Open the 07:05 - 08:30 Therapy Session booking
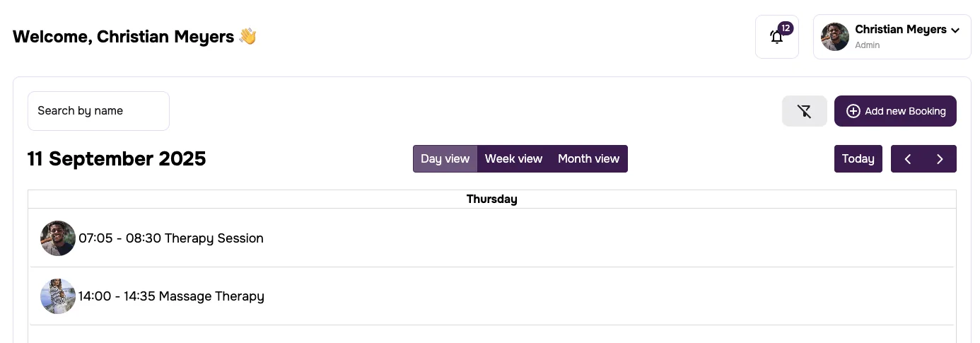Image resolution: width=980 pixels, height=343 pixels. pos(171,238)
